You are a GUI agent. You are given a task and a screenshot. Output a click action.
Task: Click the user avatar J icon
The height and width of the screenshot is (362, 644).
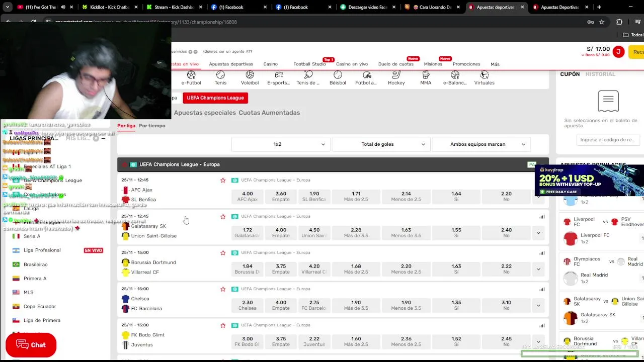point(618,51)
